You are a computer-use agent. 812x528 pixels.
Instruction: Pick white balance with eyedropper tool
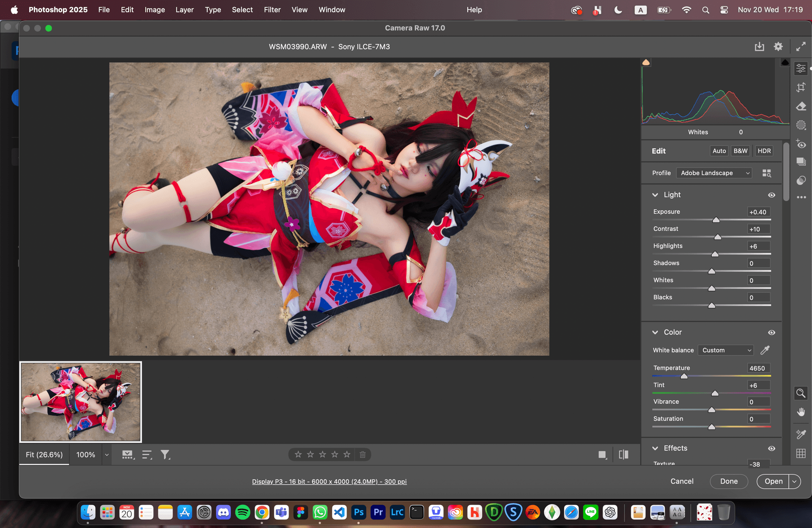pyautogui.click(x=765, y=350)
